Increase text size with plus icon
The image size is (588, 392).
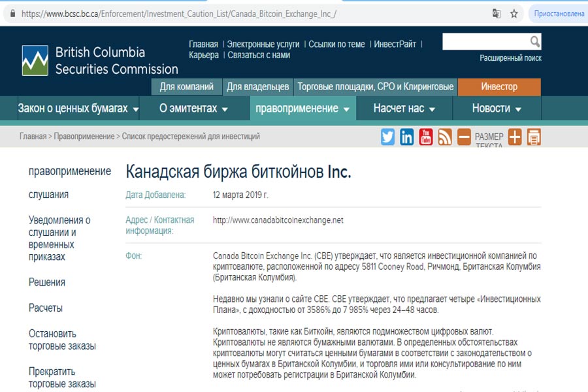pyautogui.click(x=515, y=137)
